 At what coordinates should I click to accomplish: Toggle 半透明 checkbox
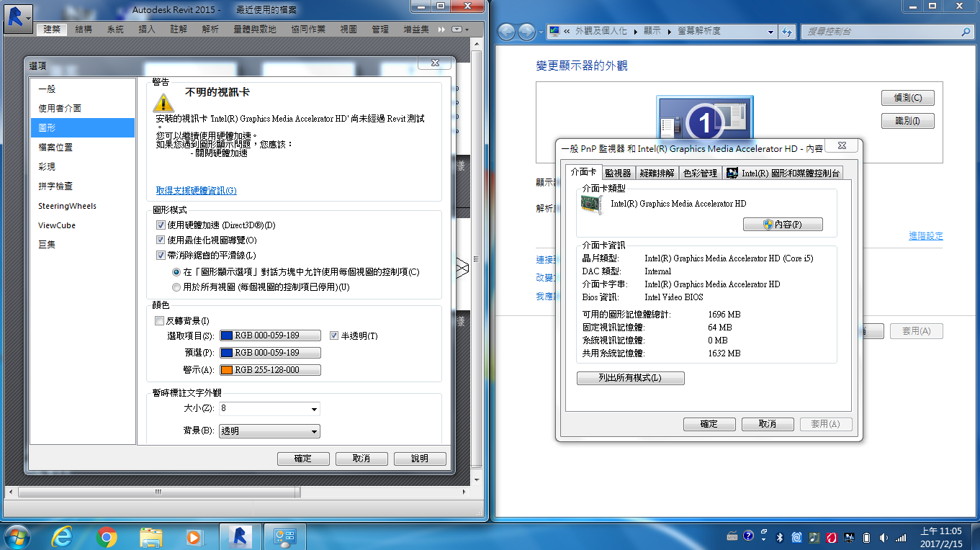coord(334,335)
